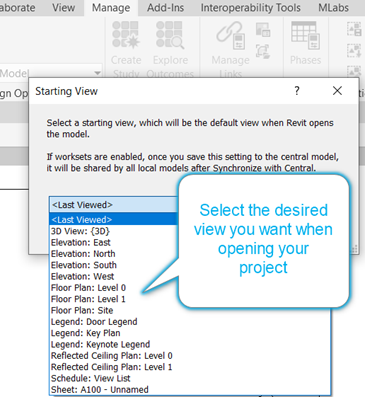Viewport: 365px width, 397px height.
Task: Expand the Model dropdown arrow
Action: click(x=97, y=73)
